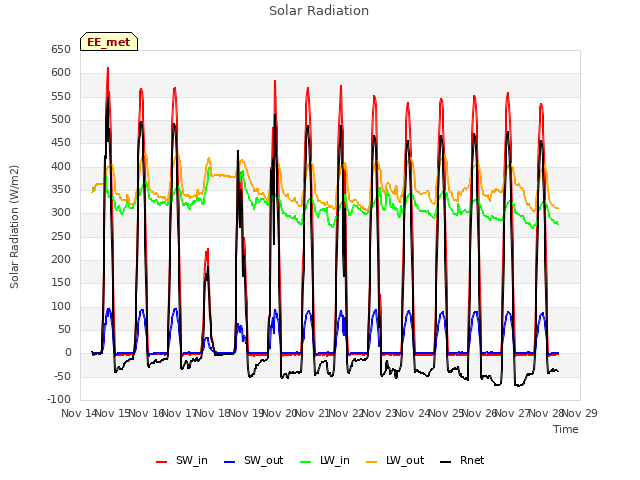
Task: Click the -50 y-axis tick label
Action: [x=62, y=376]
